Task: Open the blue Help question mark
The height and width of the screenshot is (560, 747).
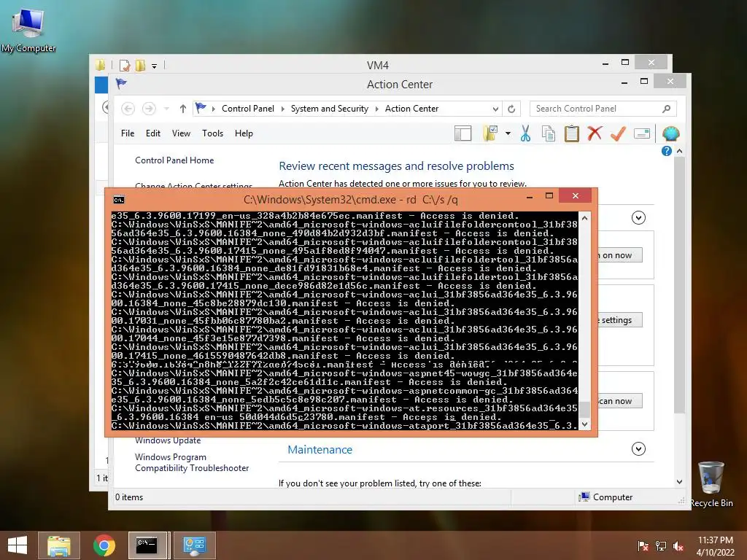Action: (667, 151)
